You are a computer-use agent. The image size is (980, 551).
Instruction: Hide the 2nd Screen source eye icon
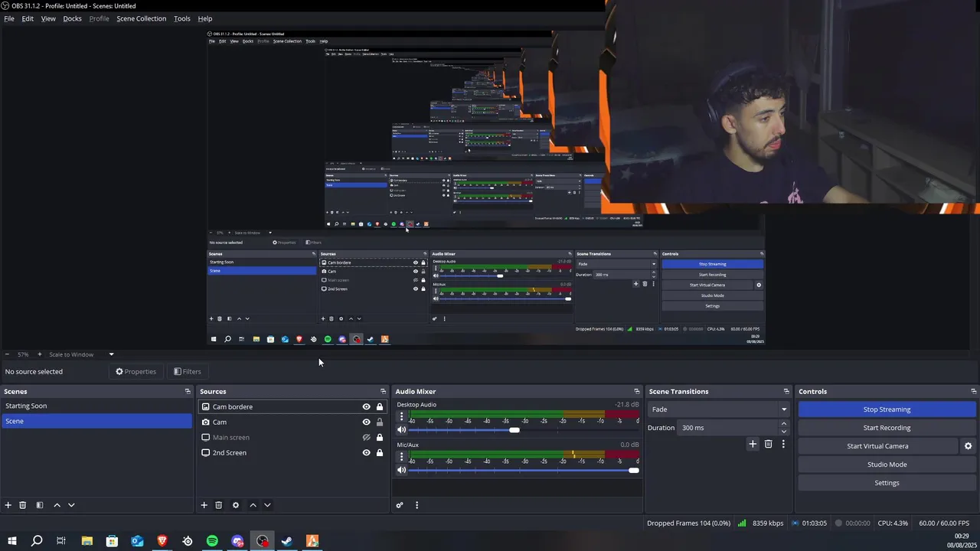(x=366, y=453)
